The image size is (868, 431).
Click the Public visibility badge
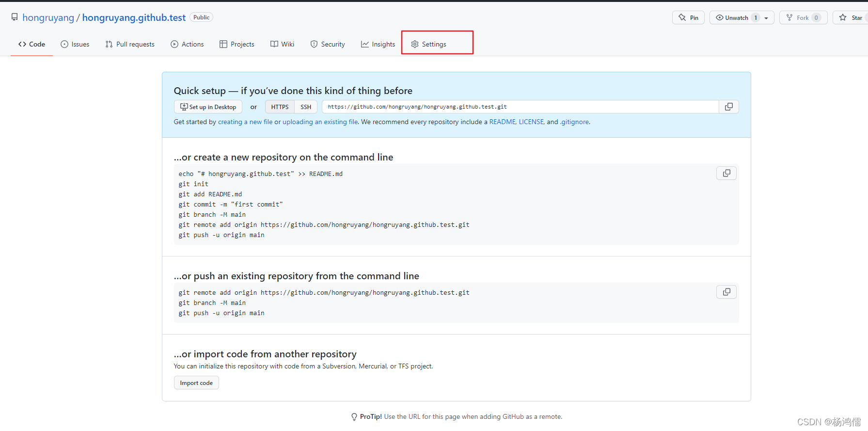pyautogui.click(x=201, y=17)
